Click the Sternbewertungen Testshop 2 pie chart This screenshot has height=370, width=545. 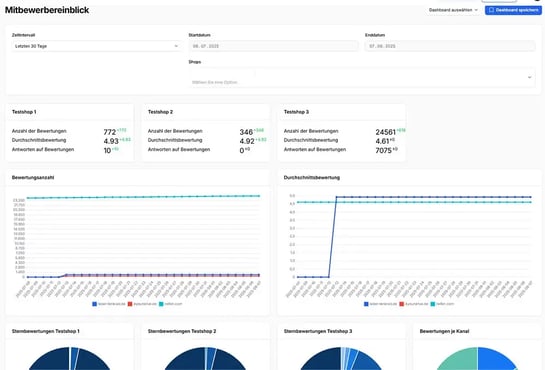(x=205, y=359)
